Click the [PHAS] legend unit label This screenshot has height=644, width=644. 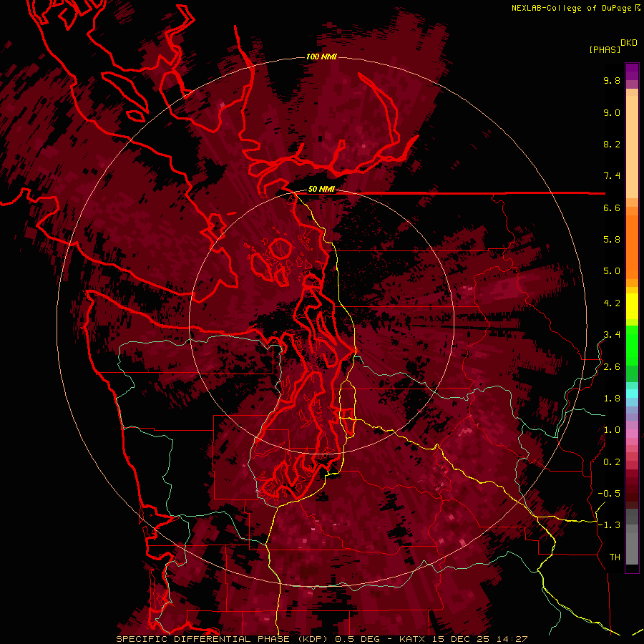[x=605, y=49]
